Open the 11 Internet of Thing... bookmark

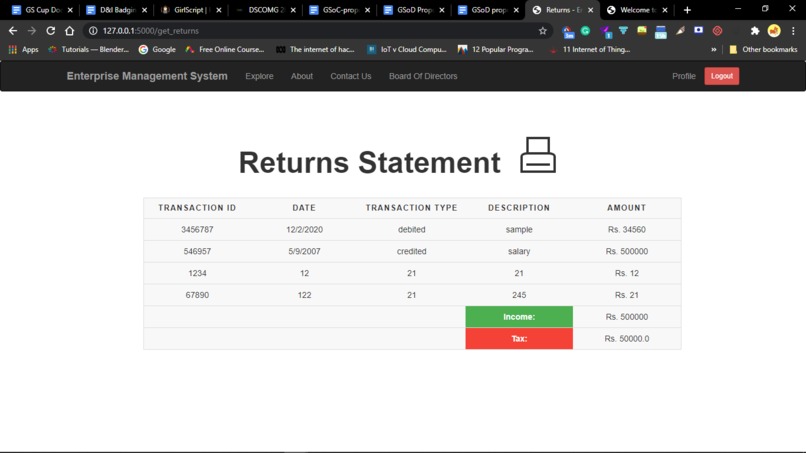click(x=590, y=49)
